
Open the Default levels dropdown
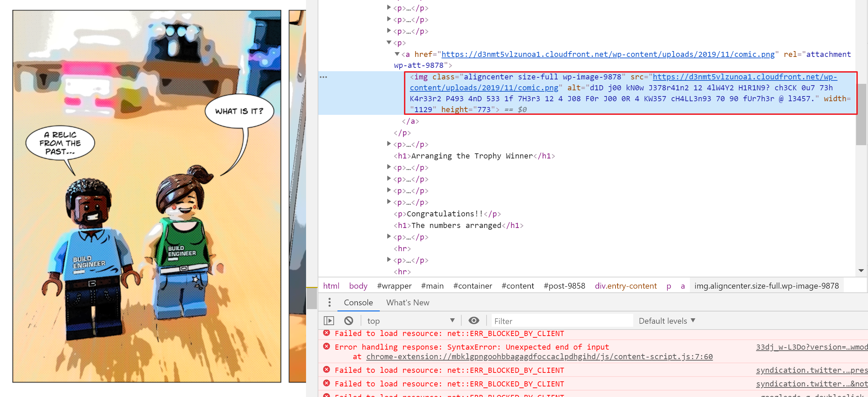click(667, 321)
